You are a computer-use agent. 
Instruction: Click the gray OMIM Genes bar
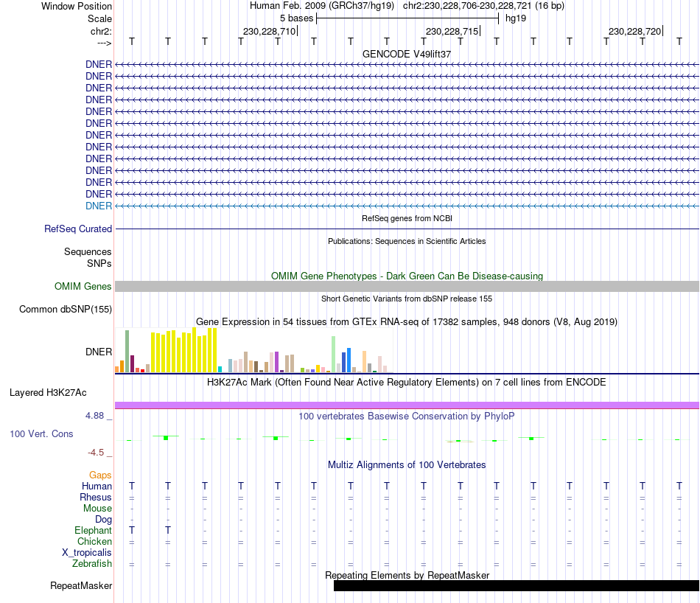pyautogui.click(x=407, y=286)
